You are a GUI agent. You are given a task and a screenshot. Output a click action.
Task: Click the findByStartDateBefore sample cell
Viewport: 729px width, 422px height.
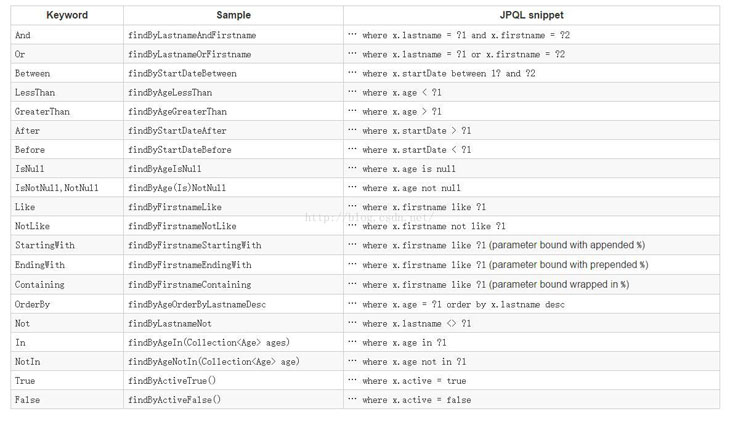point(179,150)
